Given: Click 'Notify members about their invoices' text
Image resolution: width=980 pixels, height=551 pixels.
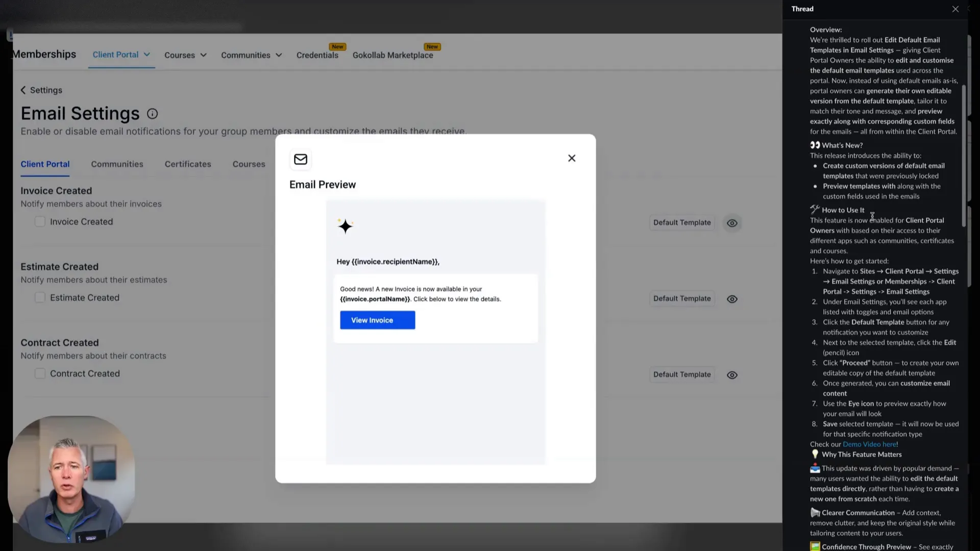Looking at the screenshot, I should (x=91, y=204).
